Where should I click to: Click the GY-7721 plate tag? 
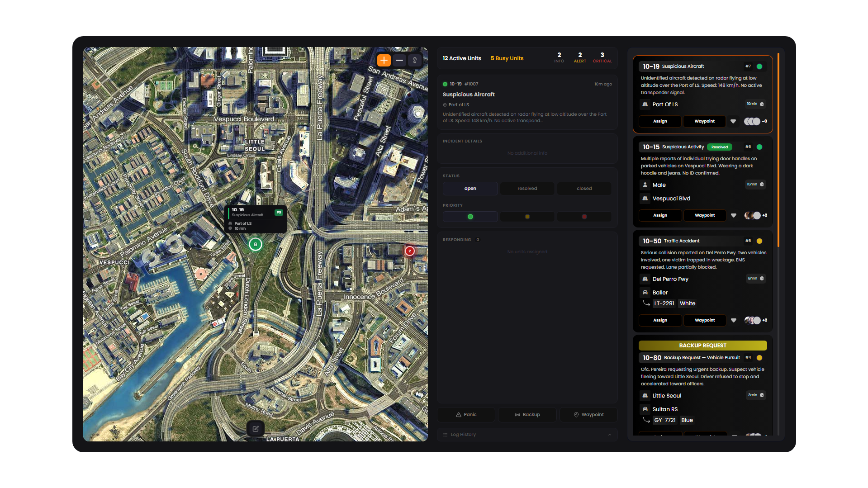click(x=665, y=420)
